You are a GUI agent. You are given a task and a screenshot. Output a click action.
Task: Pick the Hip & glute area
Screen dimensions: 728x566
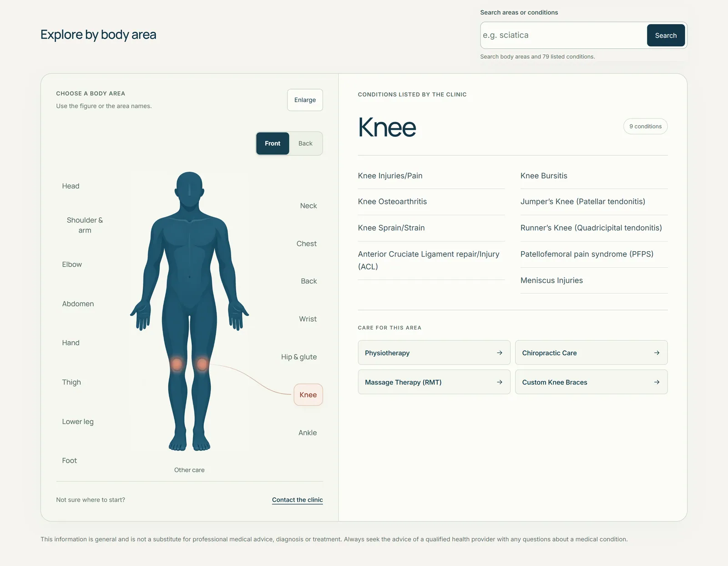pos(298,357)
